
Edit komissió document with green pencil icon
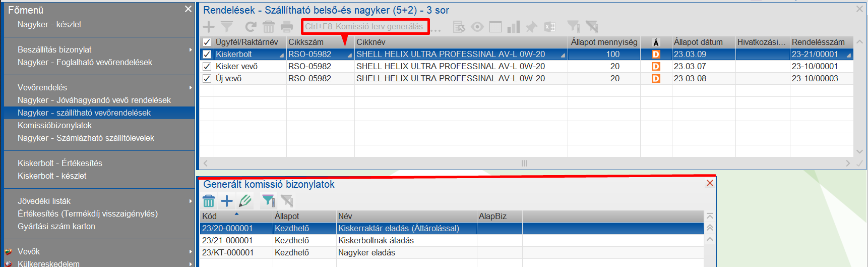click(x=245, y=201)
